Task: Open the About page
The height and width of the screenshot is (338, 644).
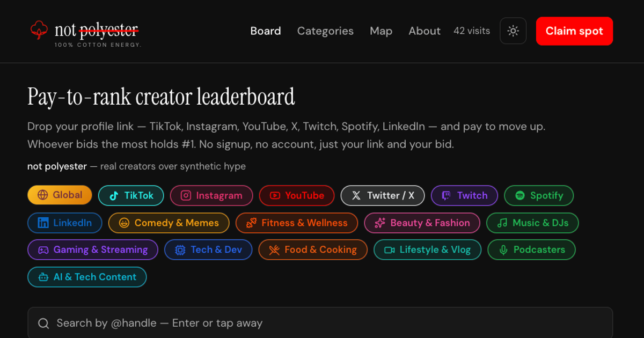Action: tap(425, 31)
